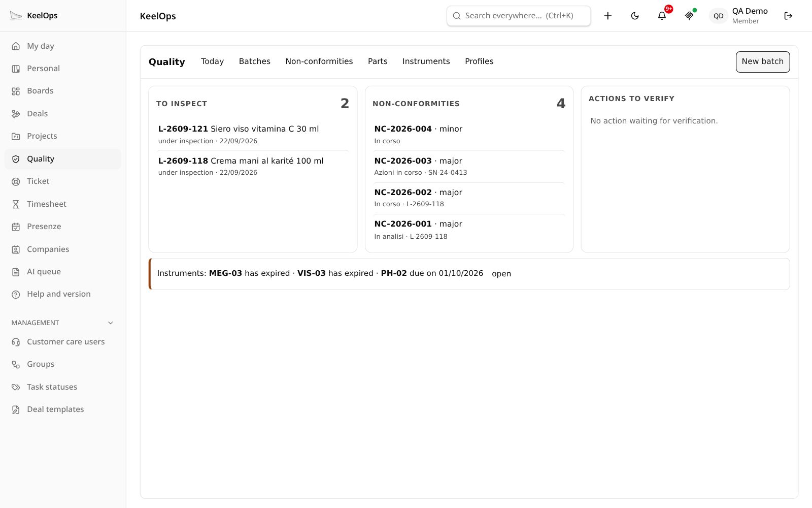Open Timesheet via the hourglass icon
This screenshot has width=812, height=508.
point(16,204)
